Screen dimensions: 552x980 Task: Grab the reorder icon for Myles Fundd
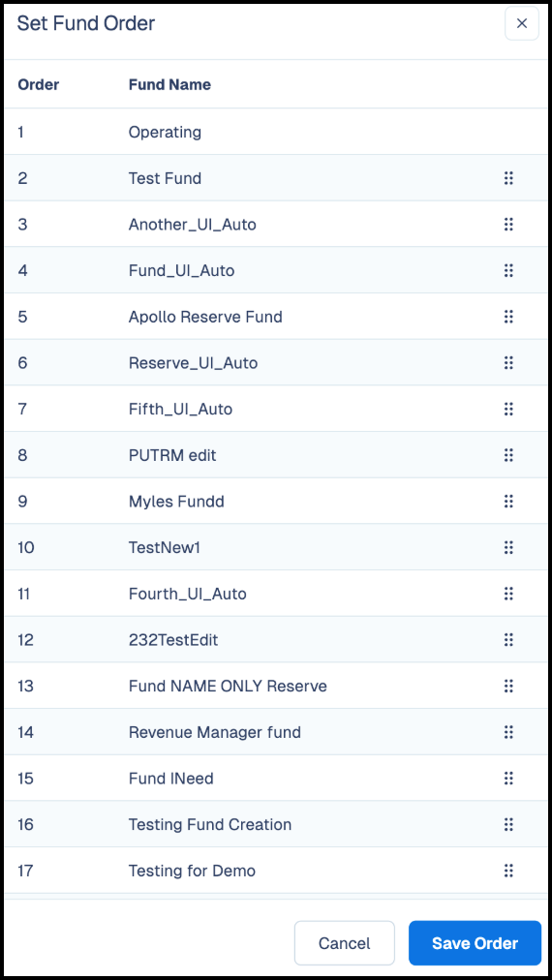[508, 502]
